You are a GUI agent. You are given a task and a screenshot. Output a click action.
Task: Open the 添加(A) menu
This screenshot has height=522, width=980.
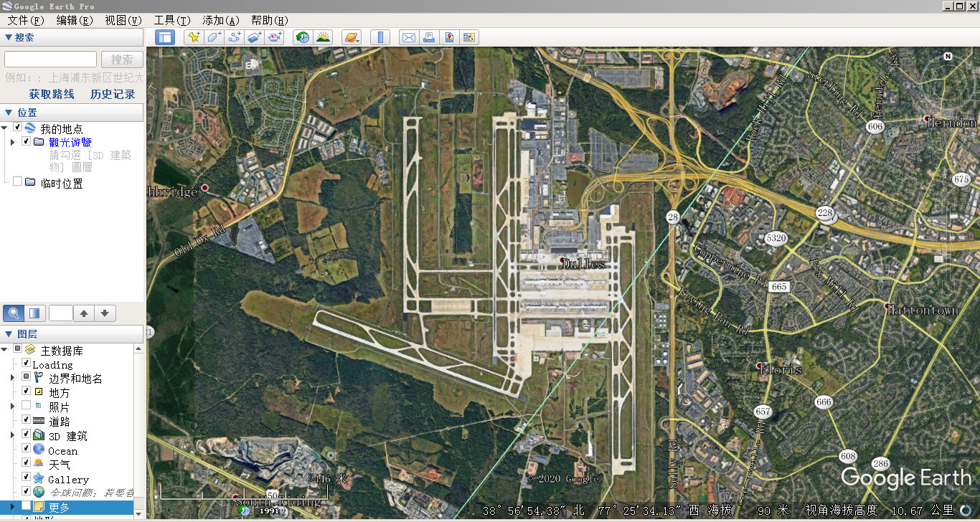pyautogui.click(x=221, y=20)
